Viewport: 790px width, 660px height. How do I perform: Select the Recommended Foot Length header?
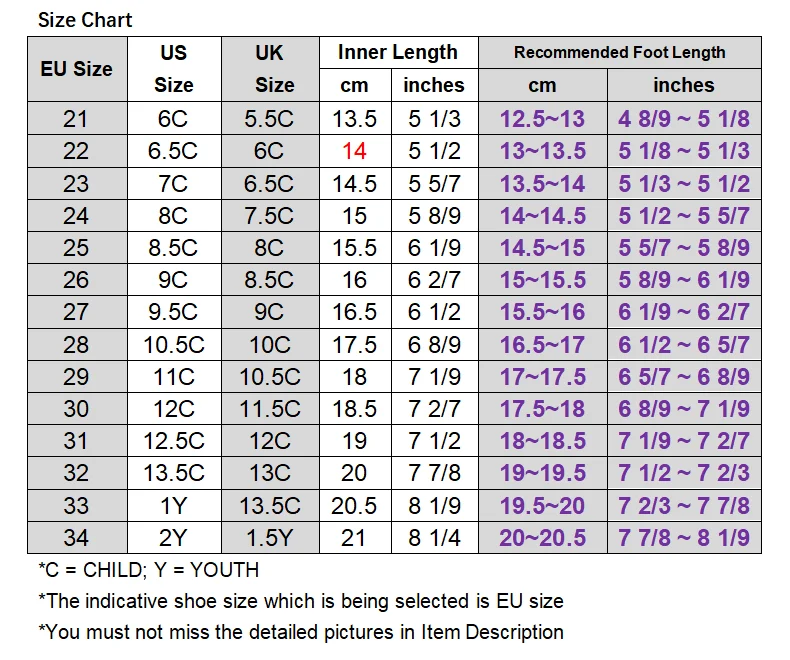point(619,53)
